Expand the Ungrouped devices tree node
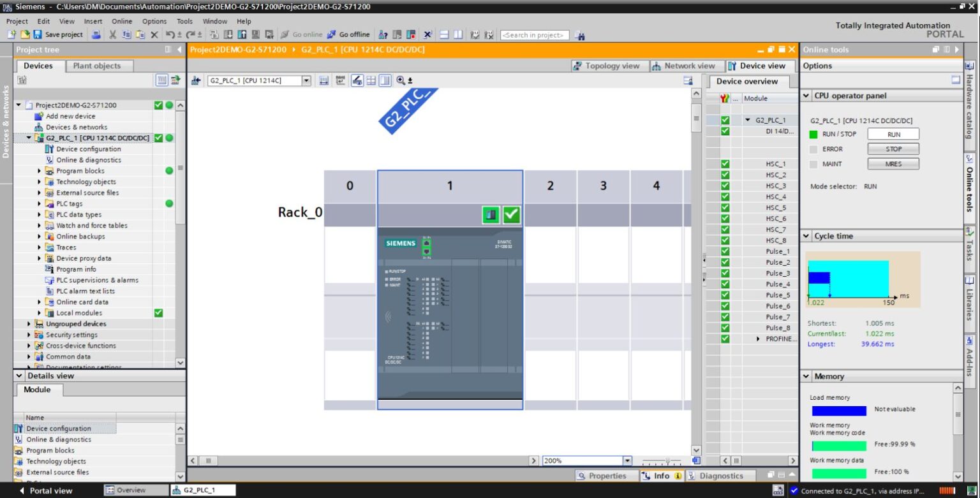This screenshot has width=980, height=498. pos(29,324)
